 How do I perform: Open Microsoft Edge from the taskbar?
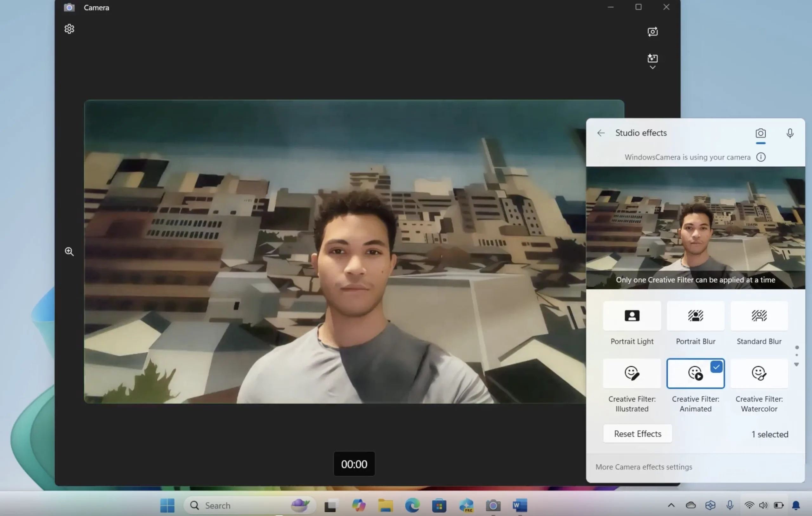412,505
